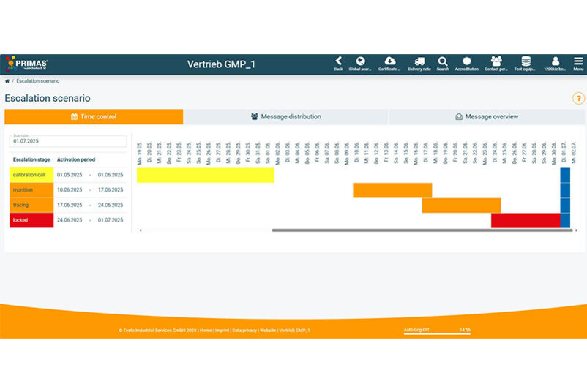Open Global search globe icon
The height and width of the screenshot is (392, 587).
click(x=360, y=61)
